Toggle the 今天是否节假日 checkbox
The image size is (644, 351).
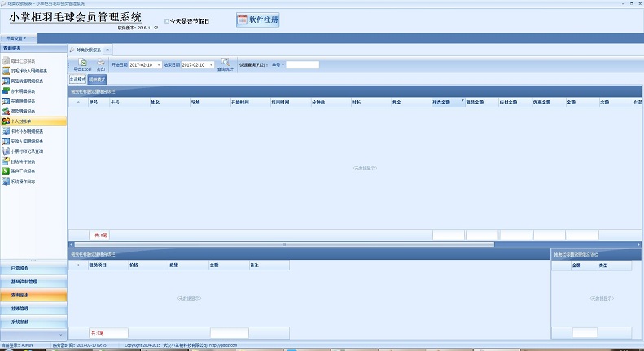(x=167, y=21)
